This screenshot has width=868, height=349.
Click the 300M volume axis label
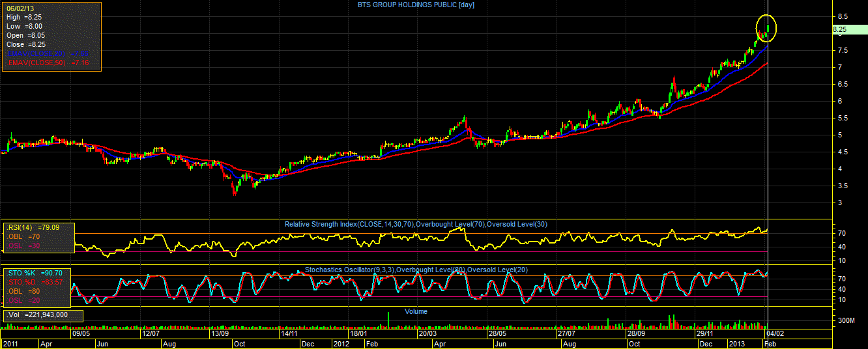pos(845,321)
